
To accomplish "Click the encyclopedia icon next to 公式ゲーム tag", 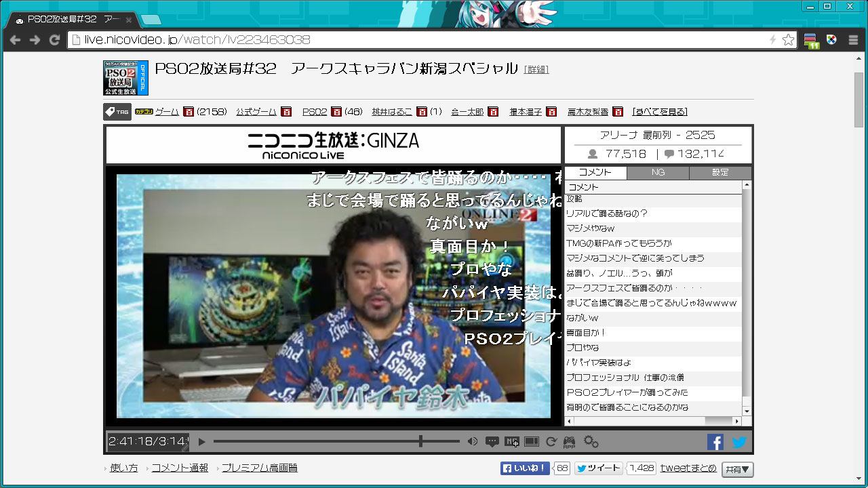I will tap(286, 112).
